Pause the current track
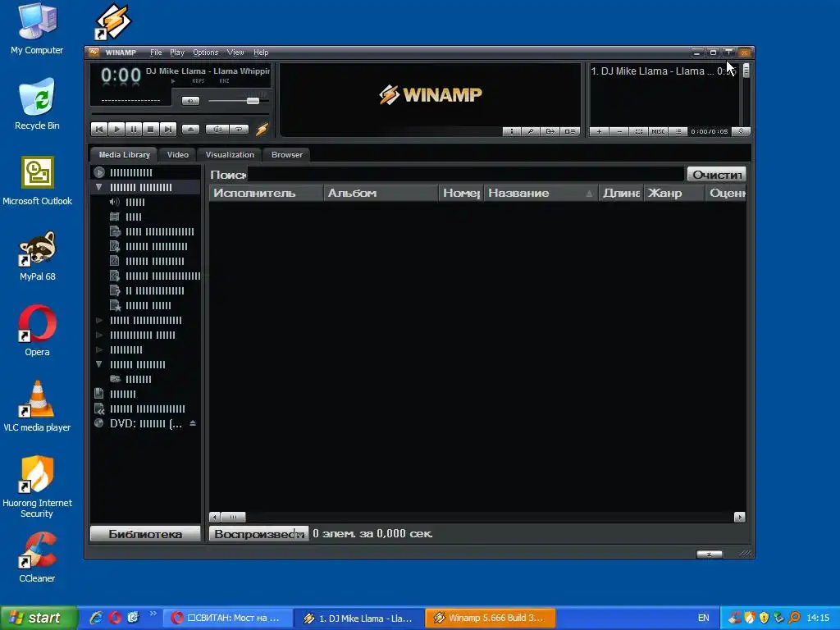Image resolution: width=840 pixels, height=630 pixels. coord(134,129)
